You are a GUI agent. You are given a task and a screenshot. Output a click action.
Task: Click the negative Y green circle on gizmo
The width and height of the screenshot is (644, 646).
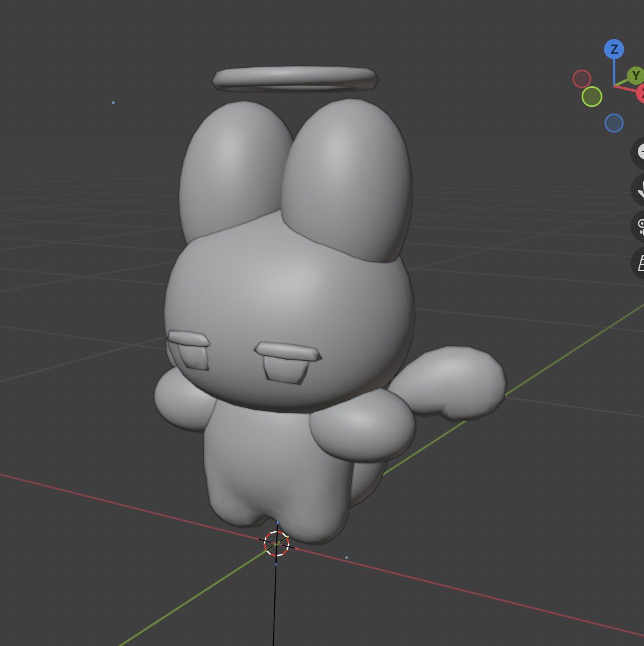point(591,97)
